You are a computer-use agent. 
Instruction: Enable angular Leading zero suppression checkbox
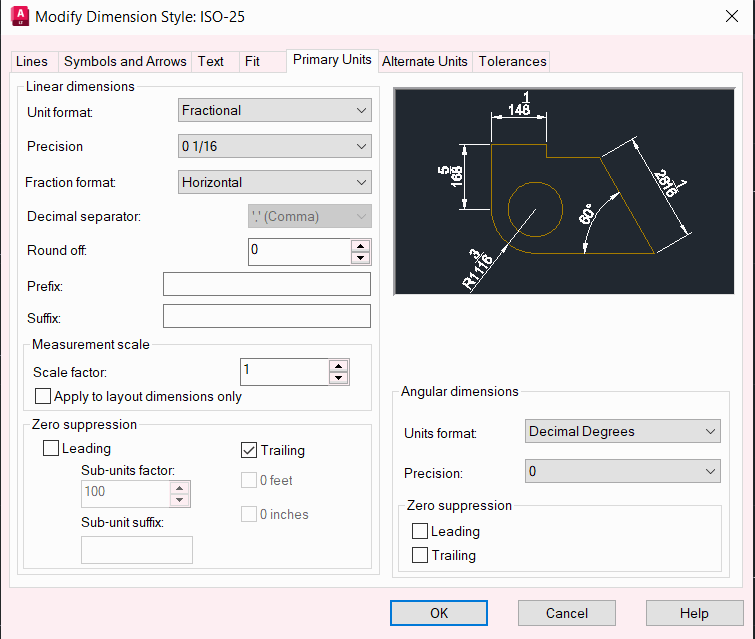pos(420,531)
